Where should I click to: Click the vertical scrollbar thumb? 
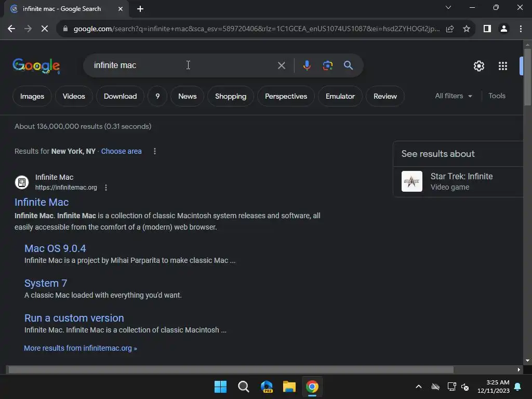527,77
